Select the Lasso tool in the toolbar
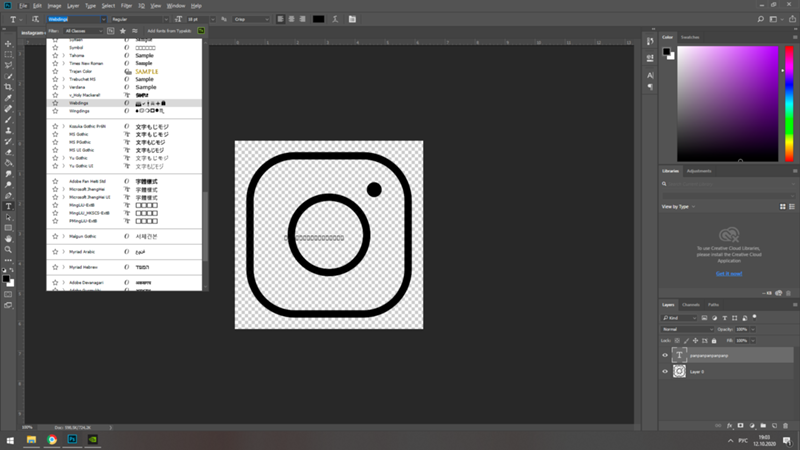The width and height of the screenshot is (800, 450). click(8, 65)
